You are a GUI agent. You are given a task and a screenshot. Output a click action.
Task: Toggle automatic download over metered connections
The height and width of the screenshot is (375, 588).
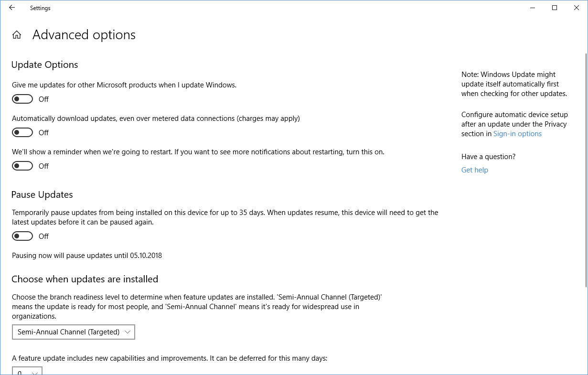click(x=22, y=132)
